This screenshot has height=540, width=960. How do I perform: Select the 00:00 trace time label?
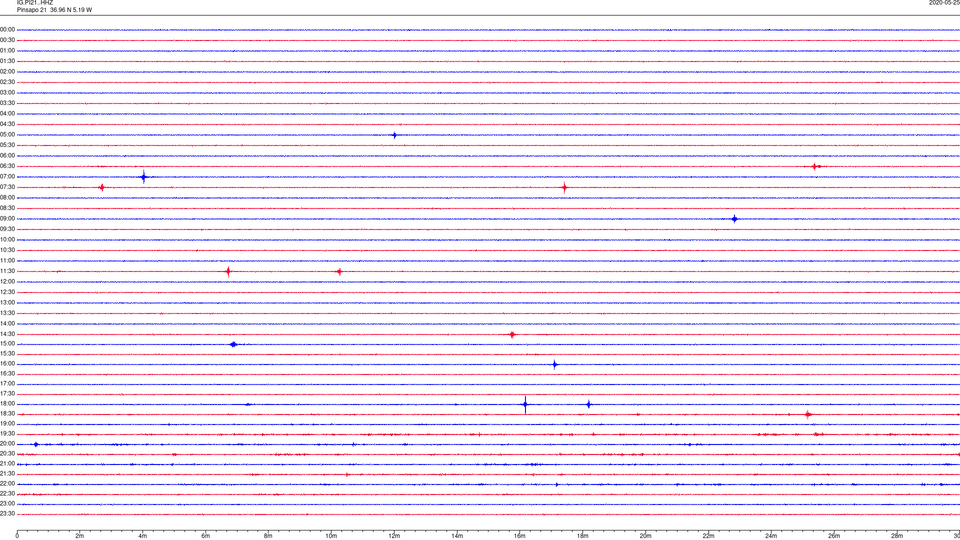7,29
